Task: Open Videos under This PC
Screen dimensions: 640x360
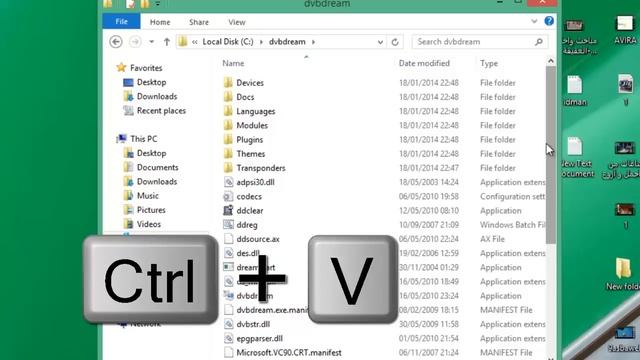Action: click(149, 224)
